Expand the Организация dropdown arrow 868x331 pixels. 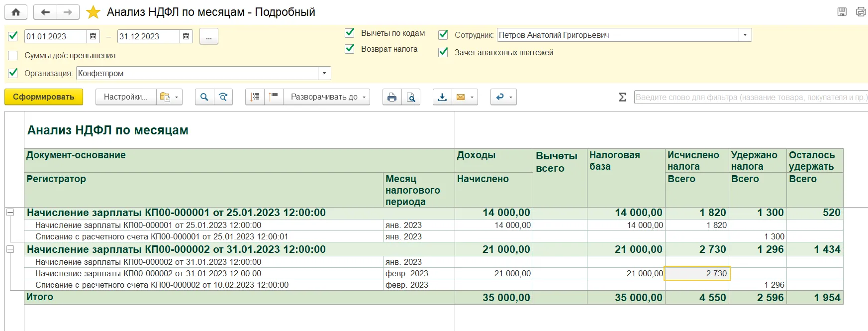(324, 74)
